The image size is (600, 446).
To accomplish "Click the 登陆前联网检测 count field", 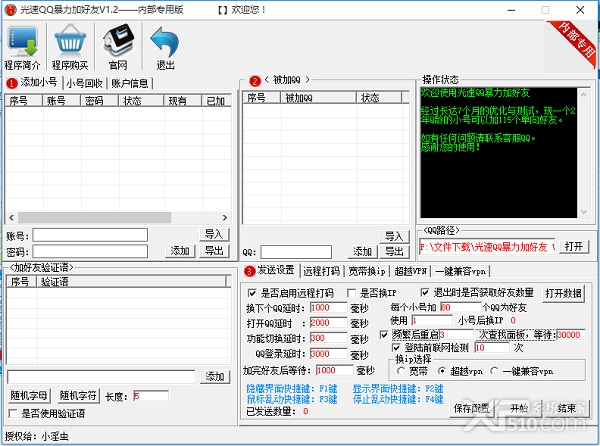I will [492, 348].
